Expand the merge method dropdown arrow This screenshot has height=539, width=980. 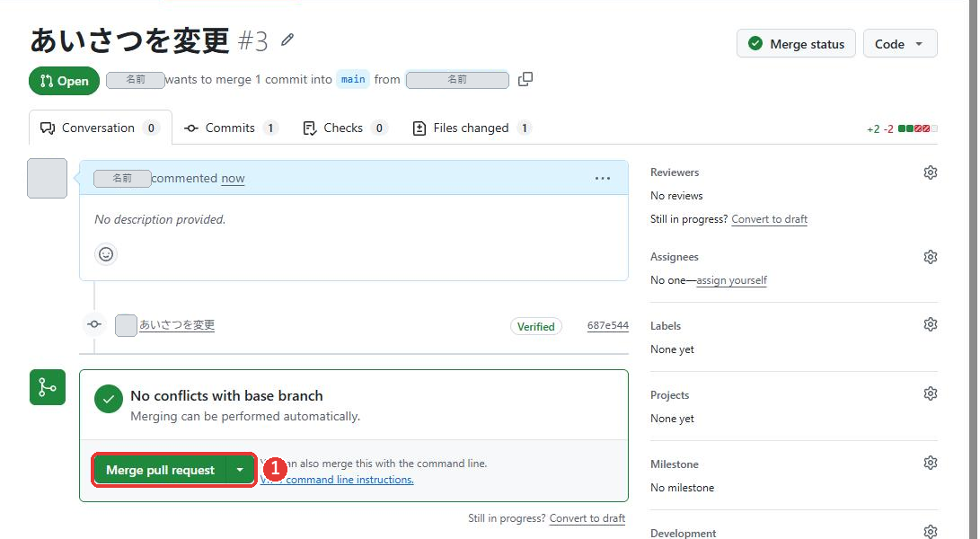pyautogui.click(x=240, y=470)
